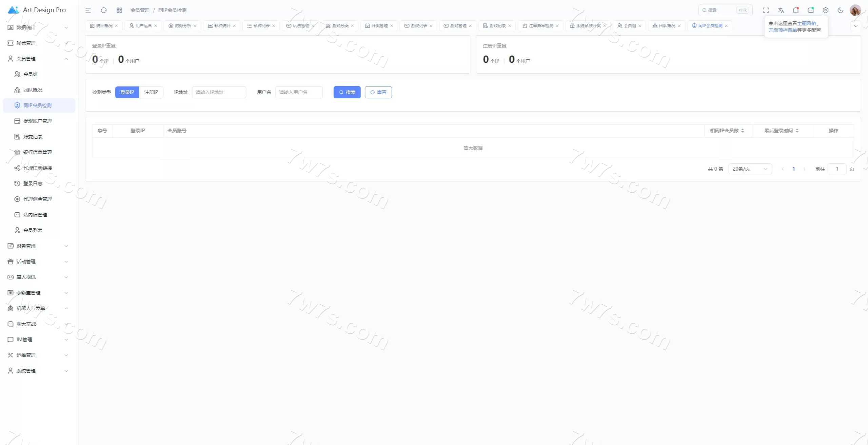Switch to dark mode via moon icon
868x445 pixels.
click(841, 10)
